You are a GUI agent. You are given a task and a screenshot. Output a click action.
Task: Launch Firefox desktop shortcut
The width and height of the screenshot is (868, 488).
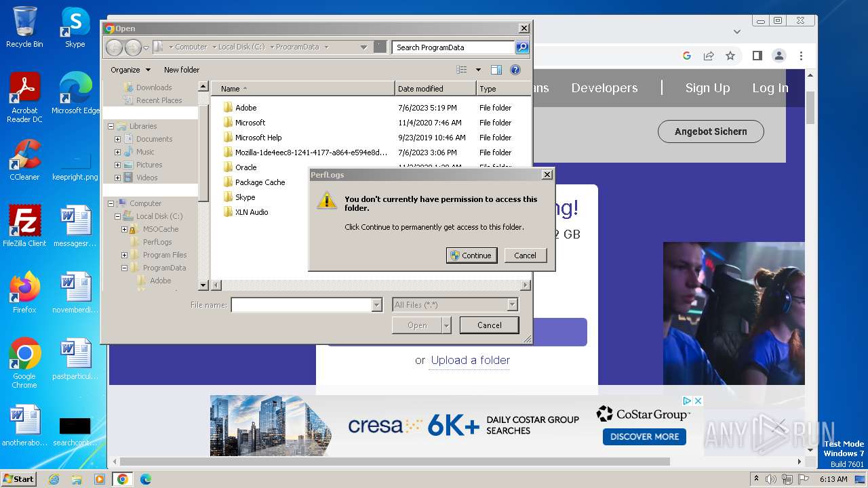tap(24, 293)
